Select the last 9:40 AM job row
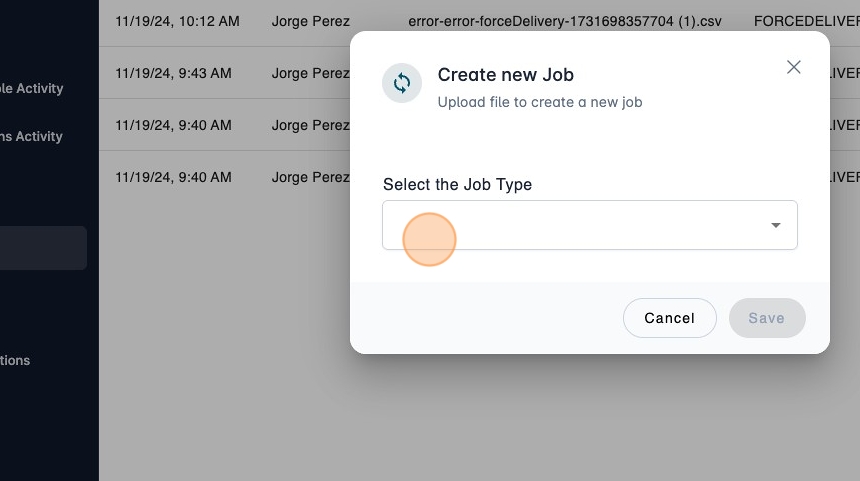This screenshot has width=860, height=481. 173,177
